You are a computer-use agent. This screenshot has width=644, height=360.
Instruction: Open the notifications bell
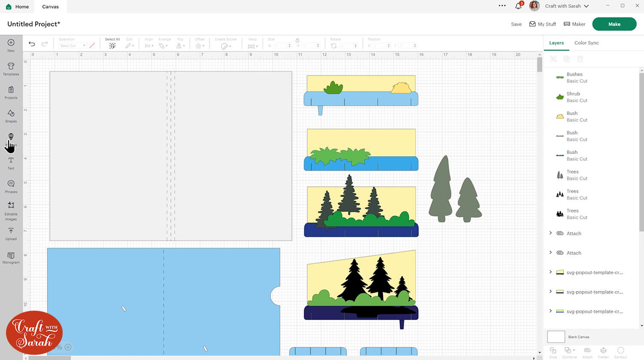pos(518,6)
